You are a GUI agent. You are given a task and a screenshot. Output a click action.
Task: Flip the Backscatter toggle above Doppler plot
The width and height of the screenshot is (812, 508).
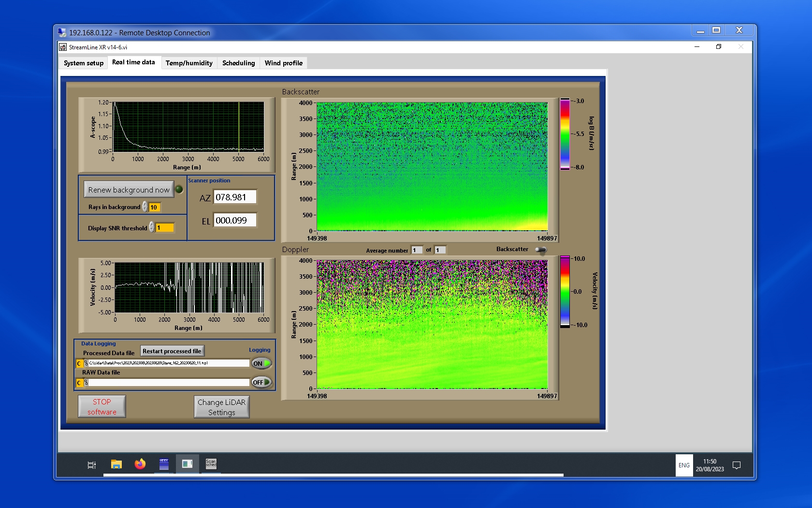(541, 250)
